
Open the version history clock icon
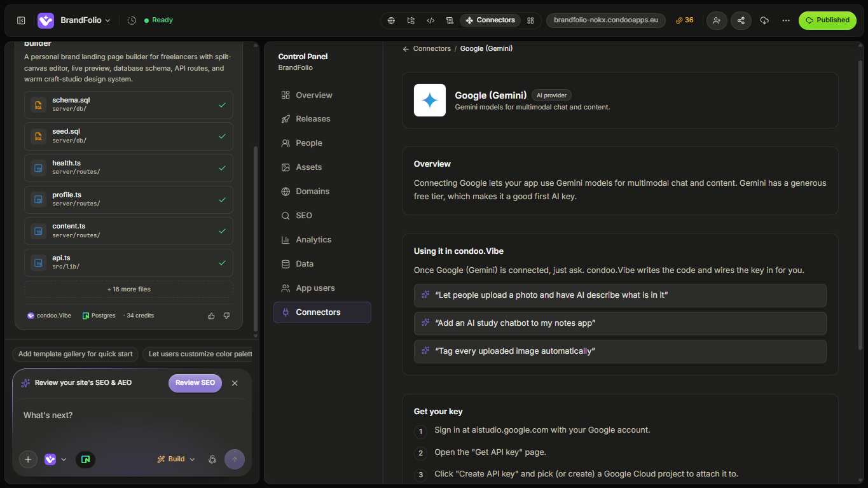click(x=132, y=20)
